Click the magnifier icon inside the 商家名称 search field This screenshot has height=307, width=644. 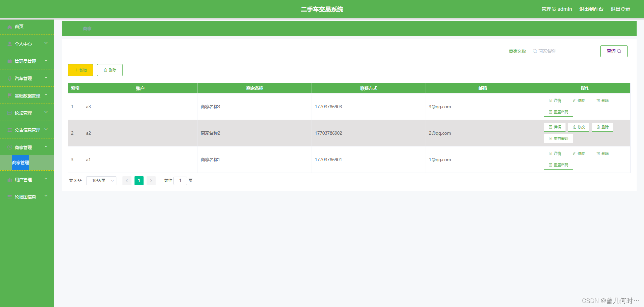pyautogui.click(x=535, y=51)
